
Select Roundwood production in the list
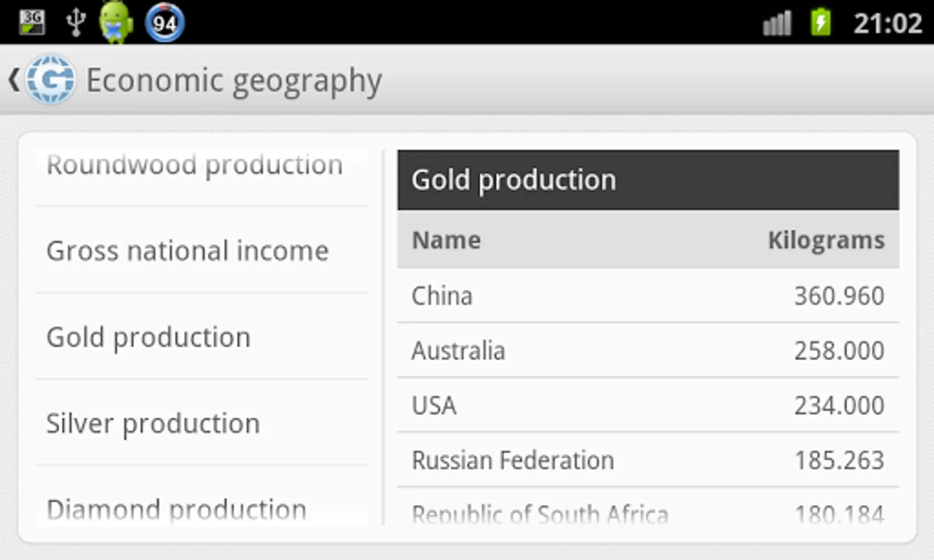coord(195,166)
